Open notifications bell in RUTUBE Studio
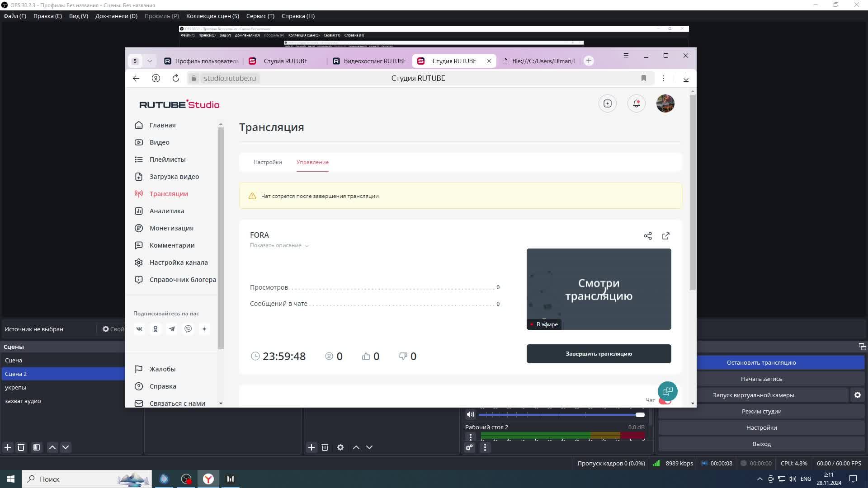 coord(636,103)
